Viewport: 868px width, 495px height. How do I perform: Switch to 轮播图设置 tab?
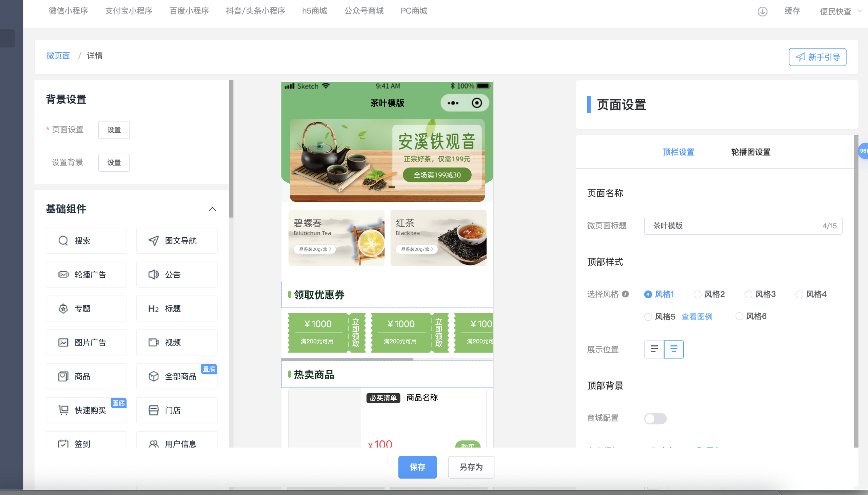(750, 152)
